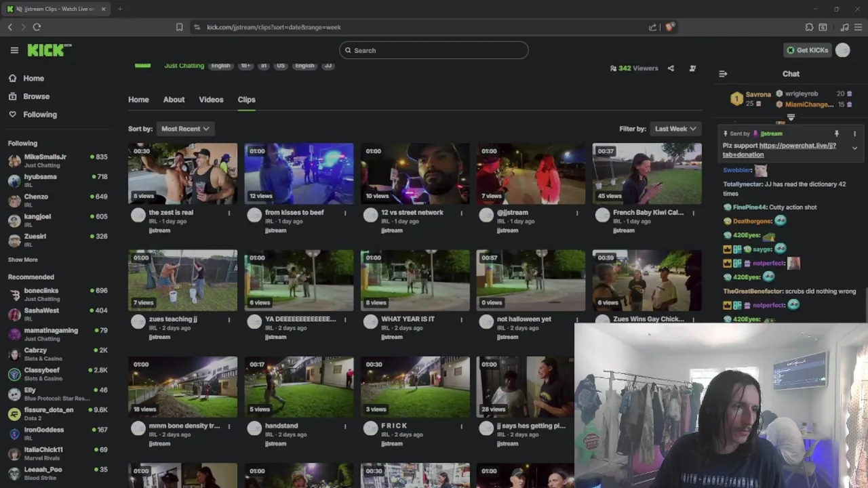Screen dimensions: 868x488
Task: Bookmark this page icon
Action: click(x=179, y=27)
